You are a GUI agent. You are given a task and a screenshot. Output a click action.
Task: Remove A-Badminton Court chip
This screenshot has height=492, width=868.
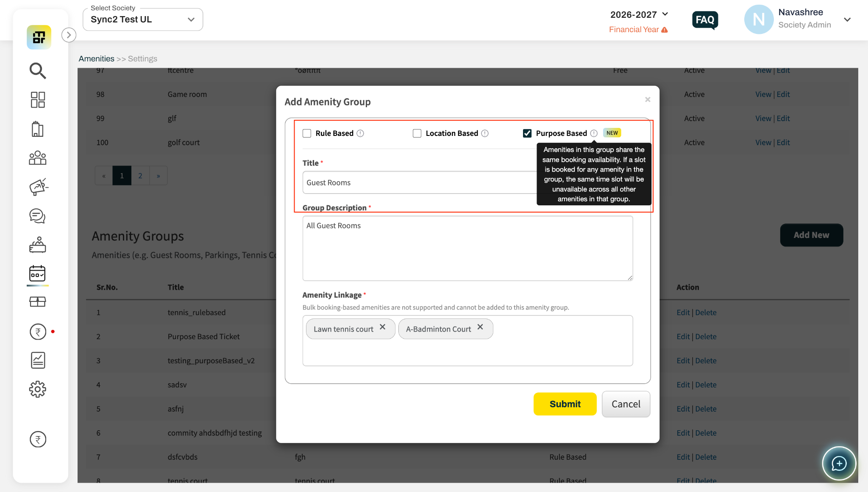[x=480, y=327]
